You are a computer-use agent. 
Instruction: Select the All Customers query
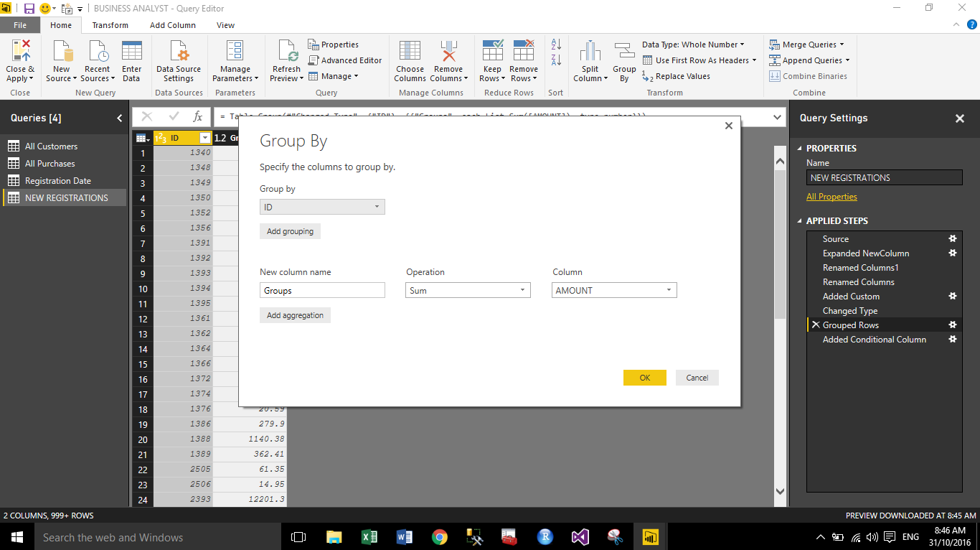pos(65,146)
